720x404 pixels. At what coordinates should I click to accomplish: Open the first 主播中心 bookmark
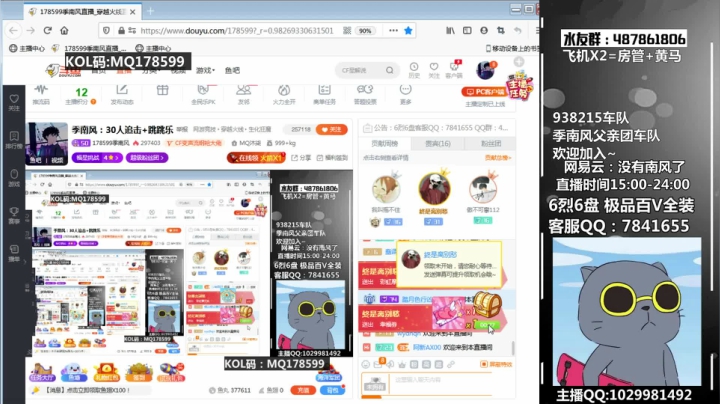coord(27,48)
